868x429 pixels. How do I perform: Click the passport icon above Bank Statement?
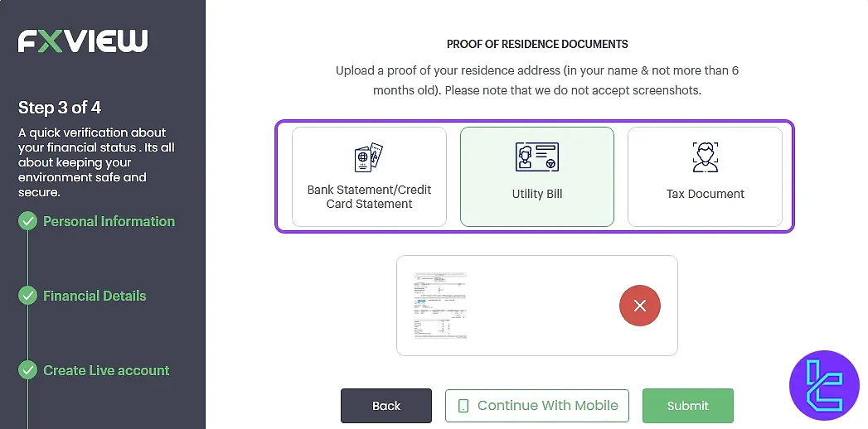point(369,157)
